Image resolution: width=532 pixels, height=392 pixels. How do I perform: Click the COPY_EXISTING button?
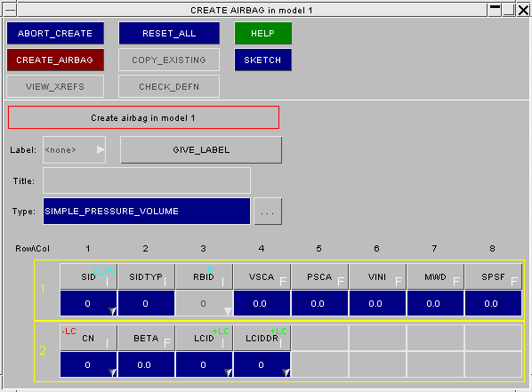(169, 60)
